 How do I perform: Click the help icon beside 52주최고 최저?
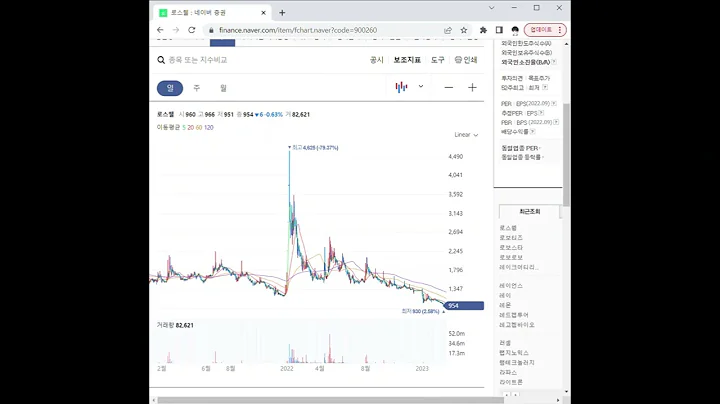click(x=545, y=87)
